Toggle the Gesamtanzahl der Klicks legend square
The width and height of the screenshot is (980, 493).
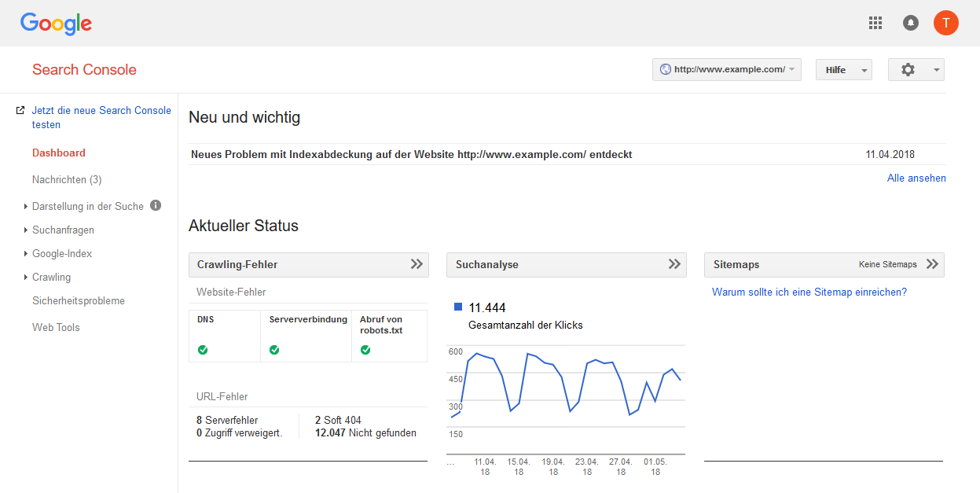pyautogui.click(x=459, y=306)
